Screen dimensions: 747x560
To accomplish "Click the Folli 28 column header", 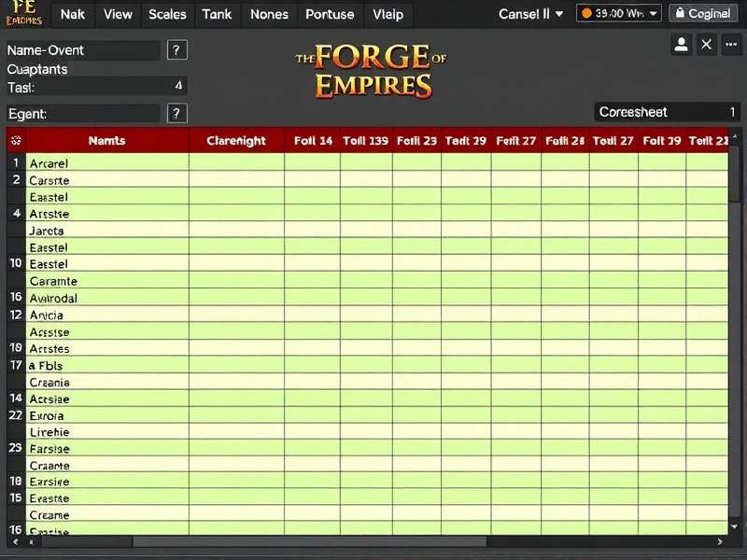I will pos(565,141).
